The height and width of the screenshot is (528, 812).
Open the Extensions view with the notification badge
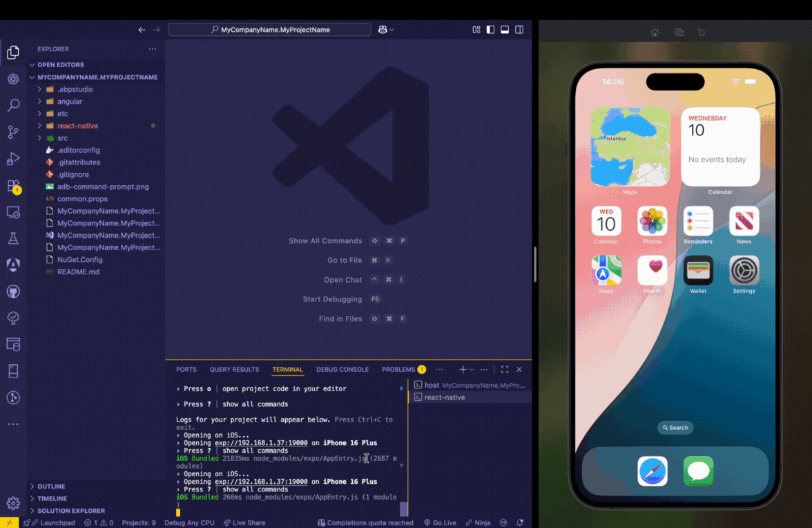(x=13, y=185)
